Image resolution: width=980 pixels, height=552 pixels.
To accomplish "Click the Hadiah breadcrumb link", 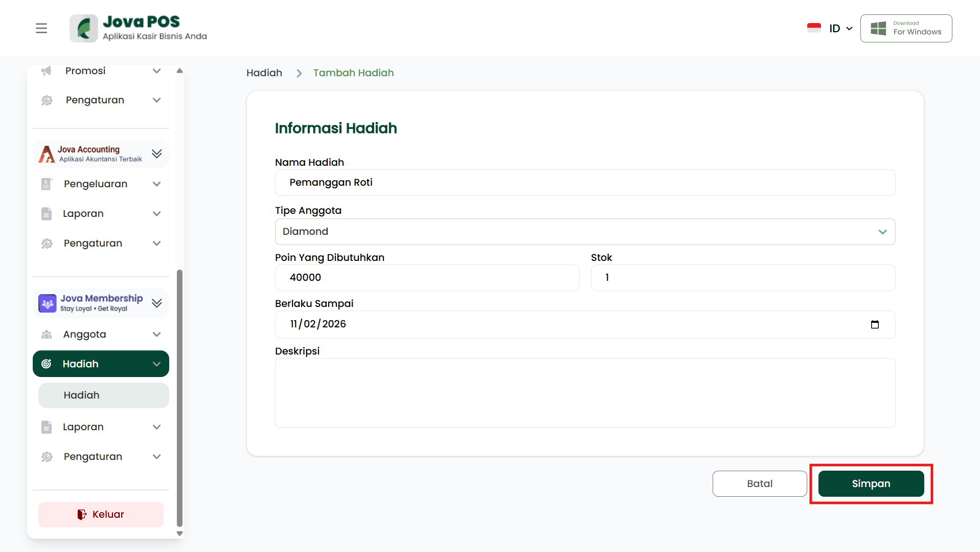I will (x=264, y=73).
